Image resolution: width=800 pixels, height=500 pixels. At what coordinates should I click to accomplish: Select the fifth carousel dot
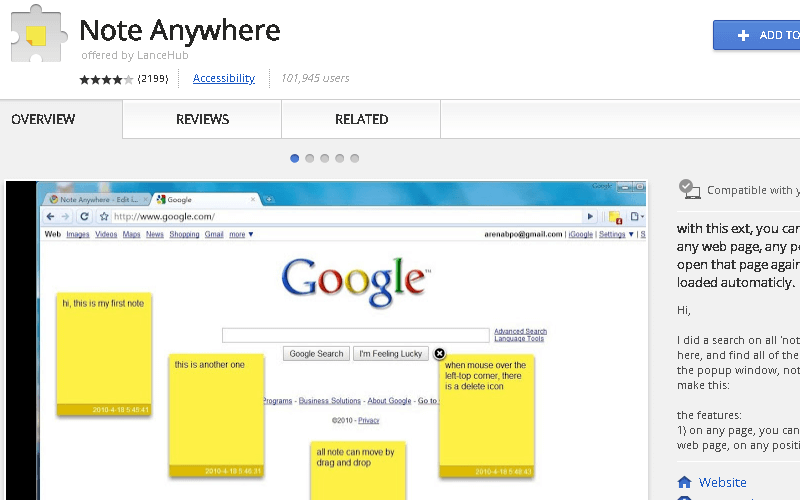click(355, 158)
